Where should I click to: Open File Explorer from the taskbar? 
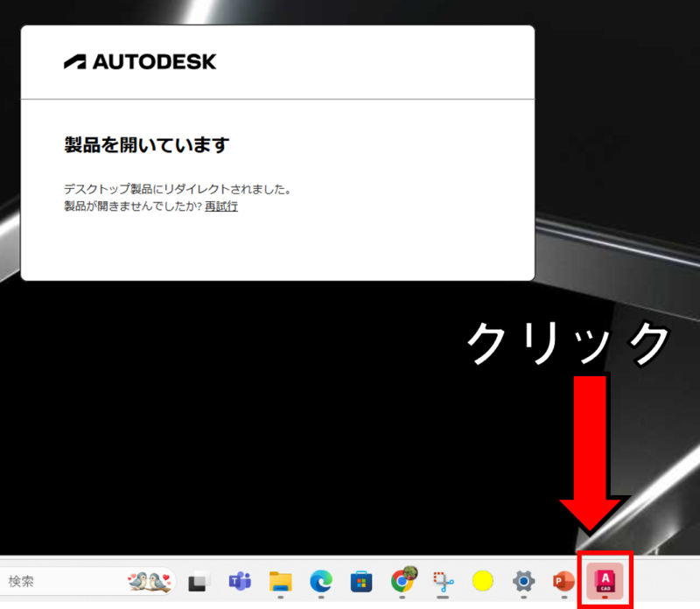(x=280, y=581)
